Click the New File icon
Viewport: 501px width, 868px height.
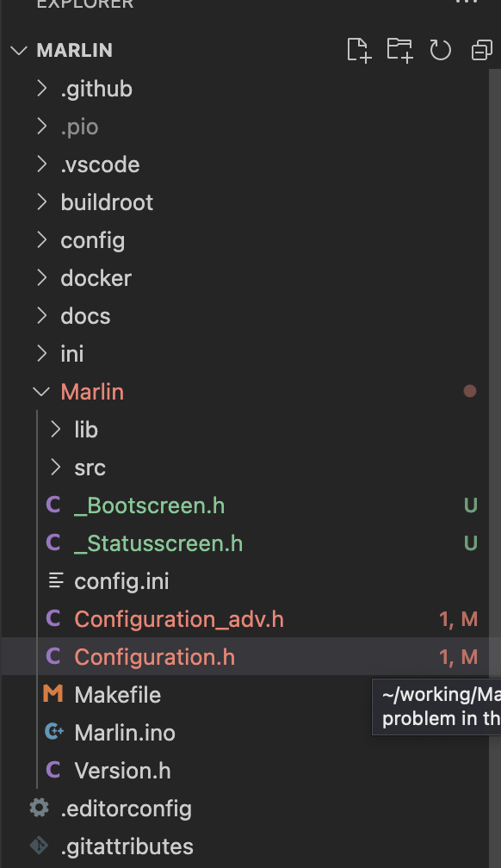(358, 50)
